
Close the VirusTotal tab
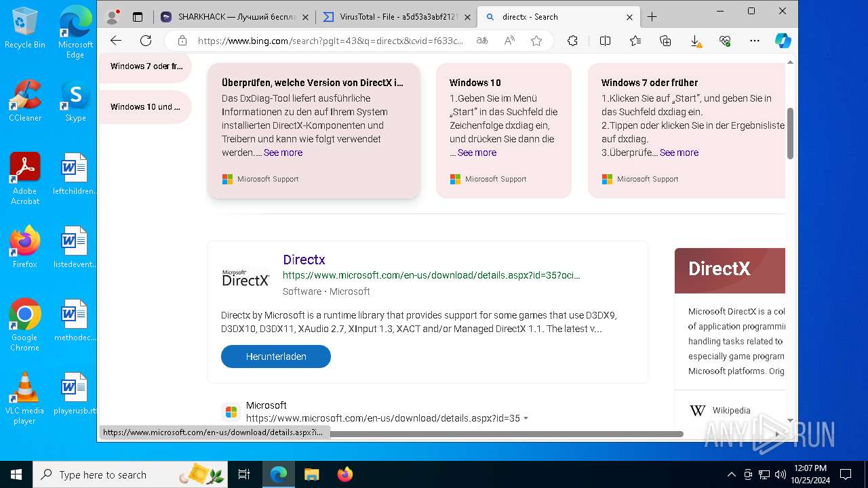pyautogui.click(x=467, y=17)
